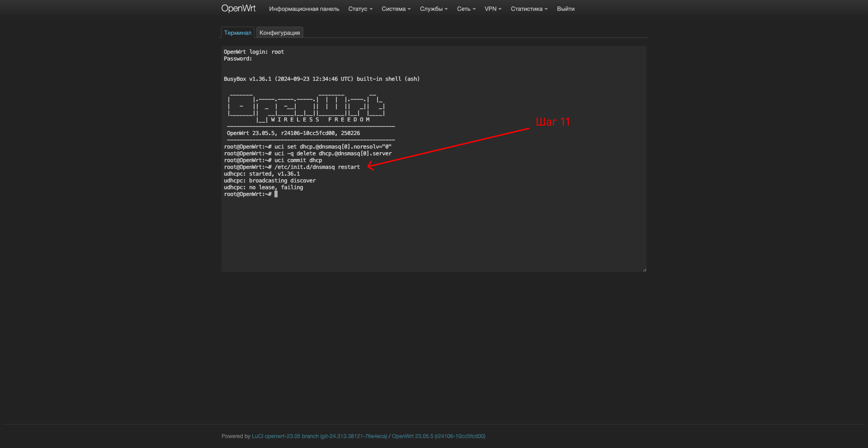Open the LuCI openwrt-23.05 branch link
This screenshot has height=448, width=868.
(320, 436)
